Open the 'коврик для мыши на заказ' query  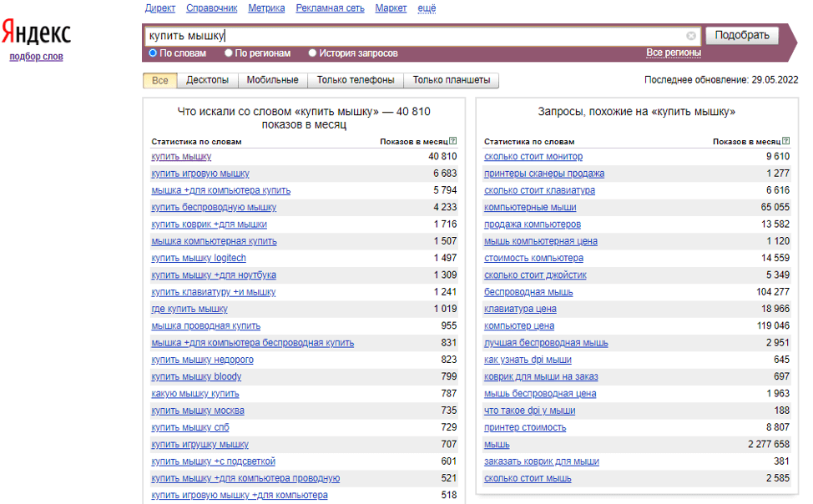pos(542,377)
